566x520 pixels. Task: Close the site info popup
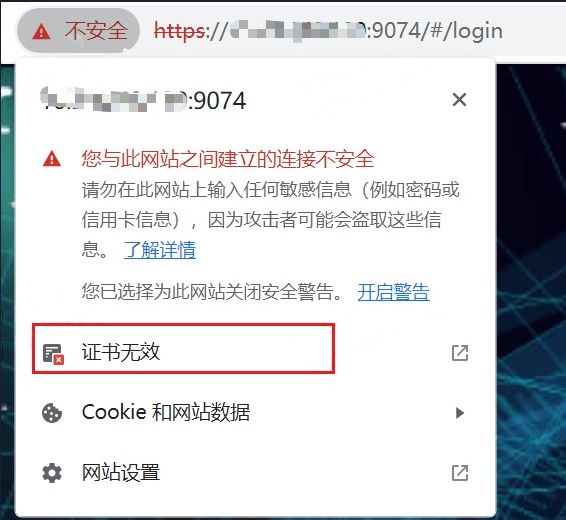click(459, 100)
